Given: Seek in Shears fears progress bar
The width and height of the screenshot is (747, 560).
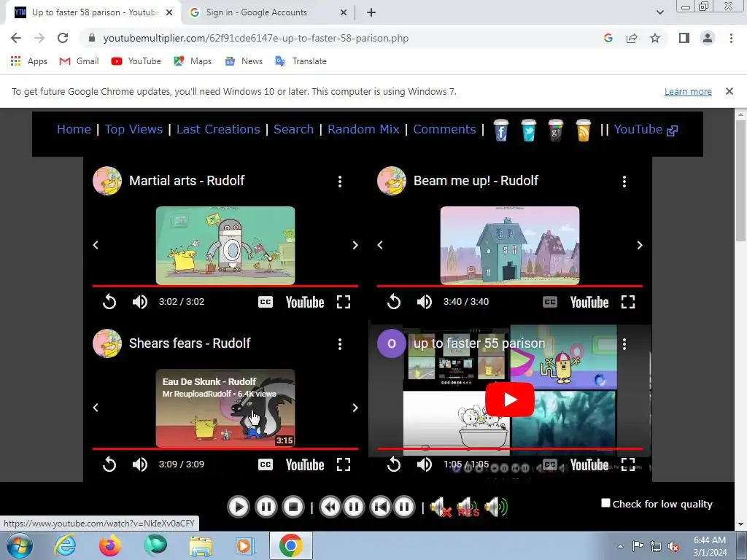Looking at the screenshot, I should [225, 448].
